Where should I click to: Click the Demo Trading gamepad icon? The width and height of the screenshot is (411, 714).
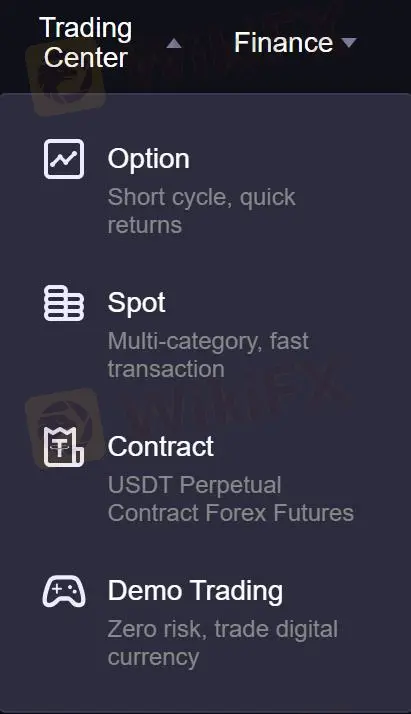64,591
